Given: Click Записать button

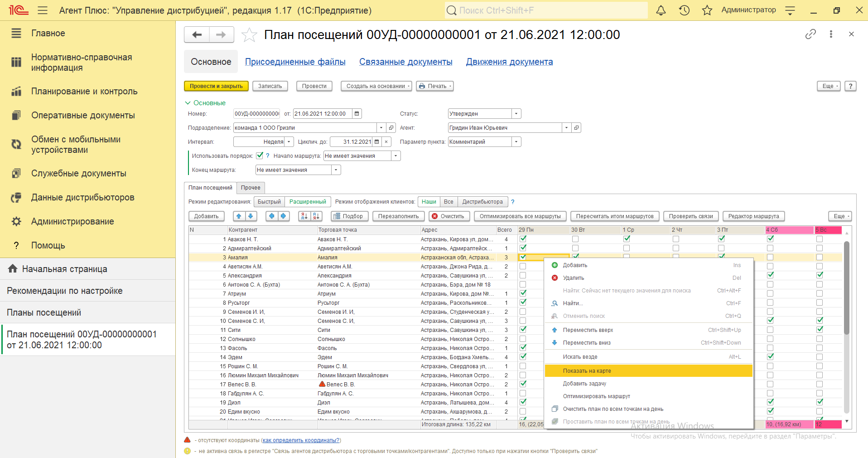Looking at the screenshot, I should click(270, 86).
